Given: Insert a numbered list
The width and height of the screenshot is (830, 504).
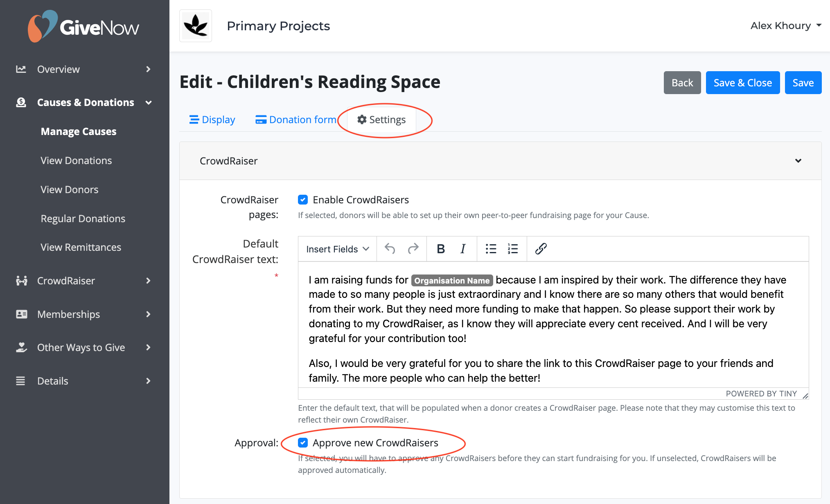Looking at the screenshot, I should [x=513, y=249].
